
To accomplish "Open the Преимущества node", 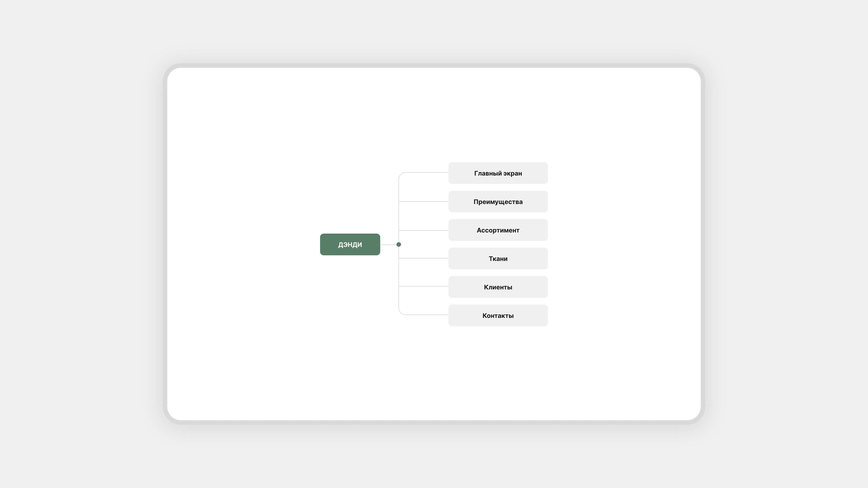I will pos(498,202).
